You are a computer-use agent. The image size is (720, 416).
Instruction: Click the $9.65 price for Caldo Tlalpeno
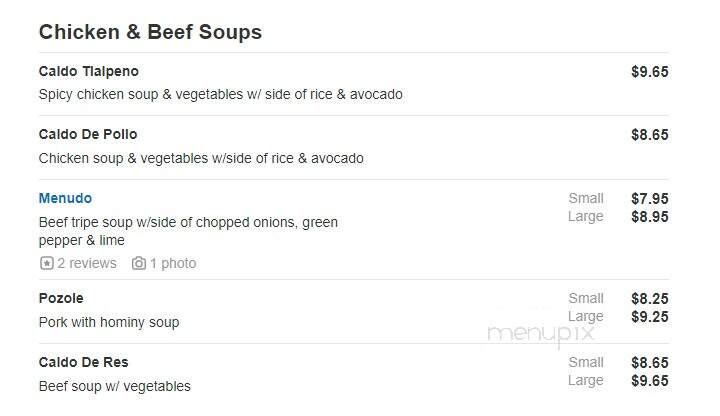[649, 72]
